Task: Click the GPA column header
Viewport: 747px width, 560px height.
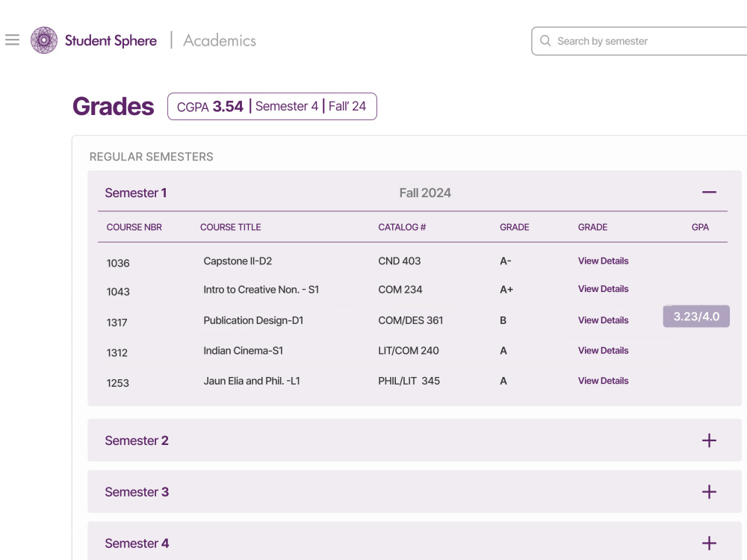Action: (x=701, y=227)
